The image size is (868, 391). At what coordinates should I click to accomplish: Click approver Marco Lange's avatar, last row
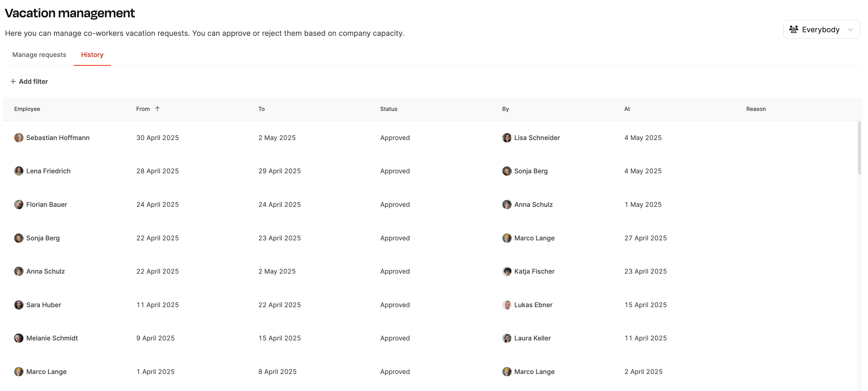click(x=507, y=372)
